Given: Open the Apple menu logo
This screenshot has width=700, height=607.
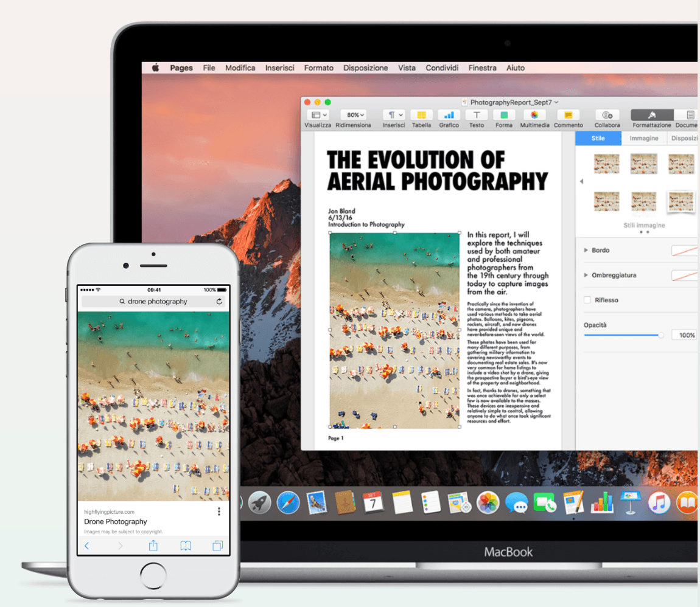Looking at the screenshot, I should click(155, 68).
